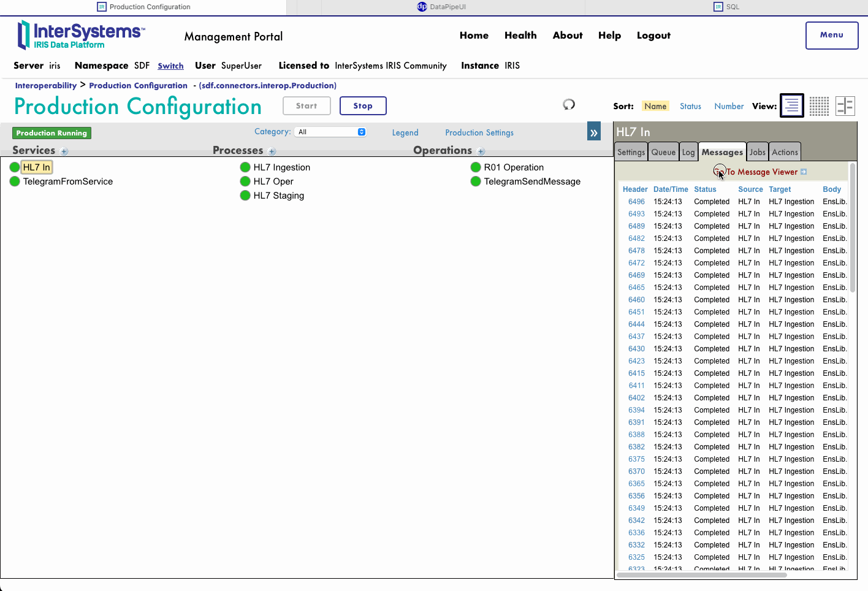Open message header 6402
The image size is (868, 591).
[636, 398]
